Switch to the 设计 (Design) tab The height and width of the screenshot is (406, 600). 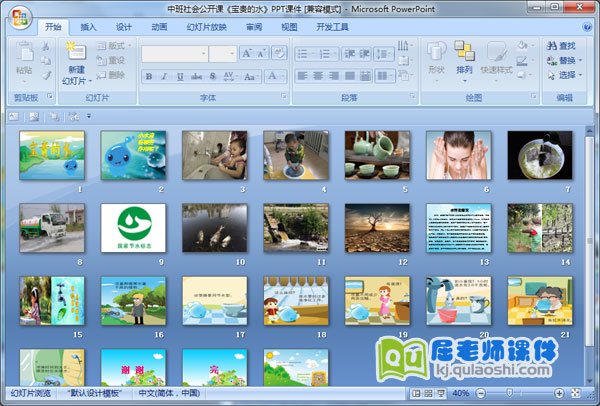click(x=124, y=27)
